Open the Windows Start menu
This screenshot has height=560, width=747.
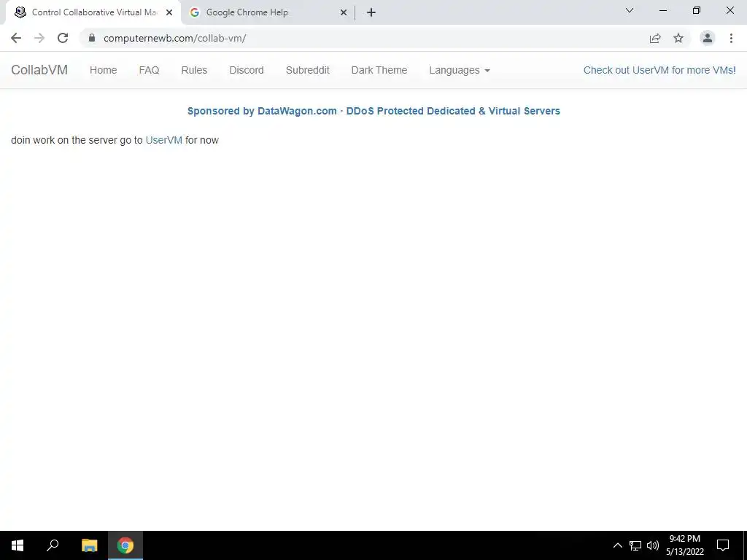[18, 545]
